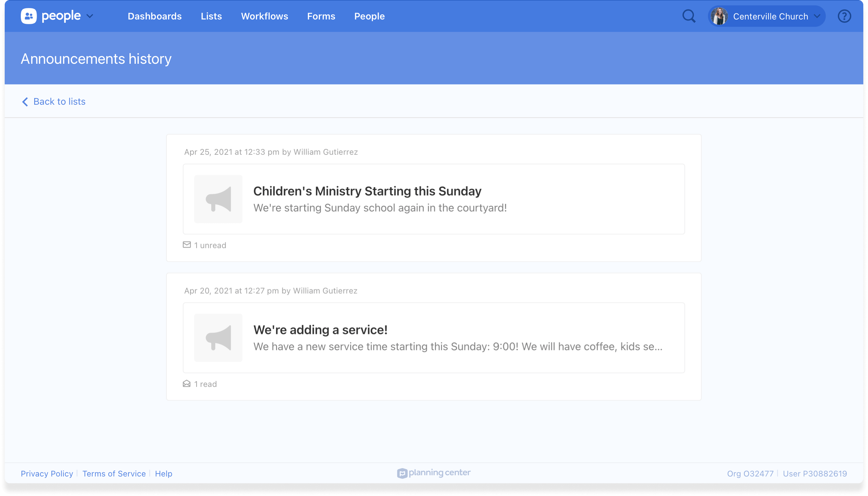Click the opened envelope read icon

pos(186,384)
